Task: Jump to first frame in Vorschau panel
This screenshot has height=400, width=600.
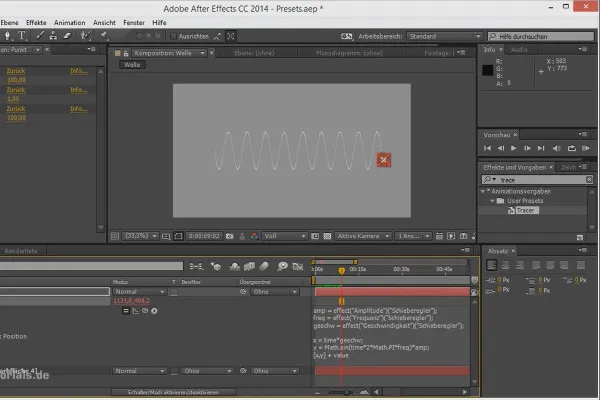Action: (x=487, y=148)
